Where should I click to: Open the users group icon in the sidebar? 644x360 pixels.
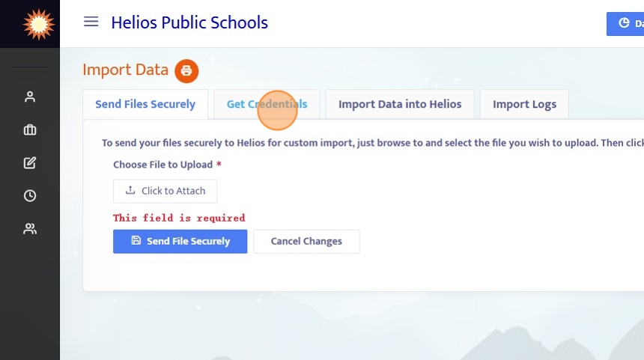[29, 228]
